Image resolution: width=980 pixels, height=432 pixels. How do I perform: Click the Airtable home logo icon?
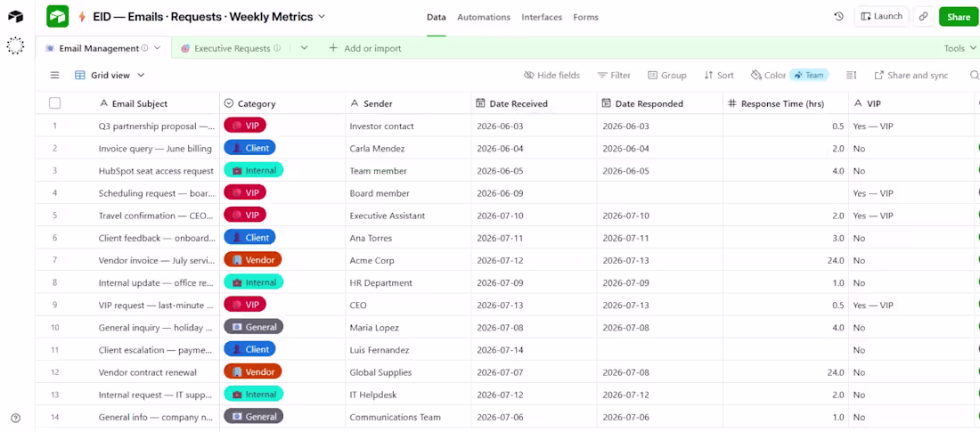click(x=16, y=17)
